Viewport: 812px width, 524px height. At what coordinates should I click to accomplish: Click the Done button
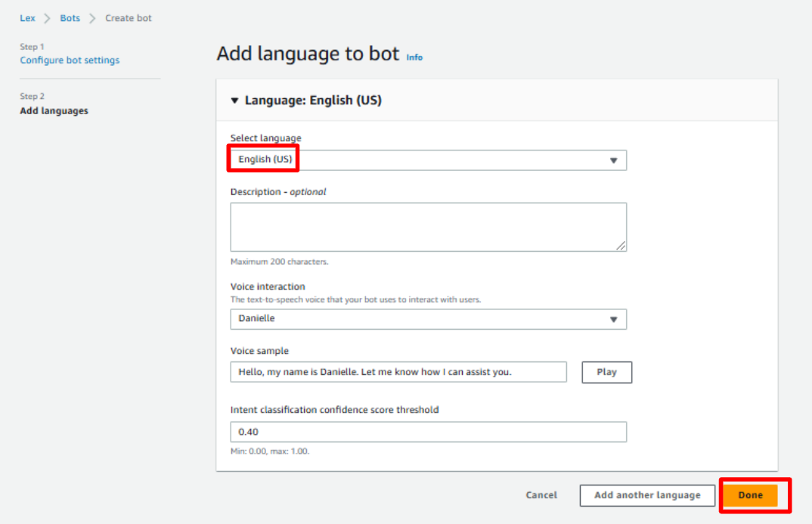tap(750, 495)
